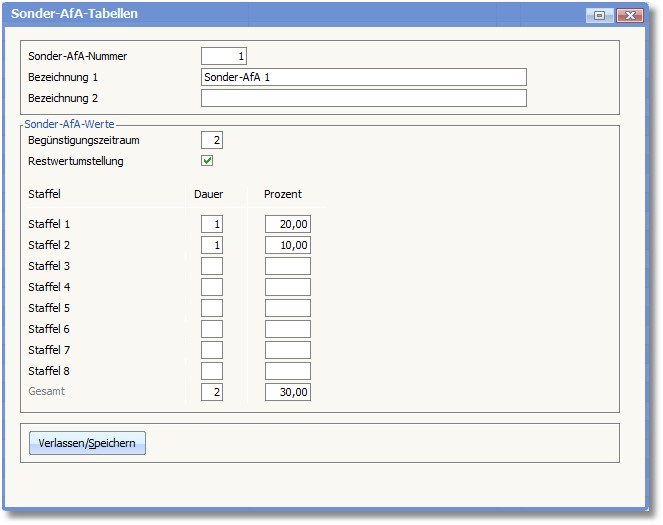Viewport: 663px width, 525px height.
Task: Select Staffel 2 Prozent field
Action: [287, 245]
